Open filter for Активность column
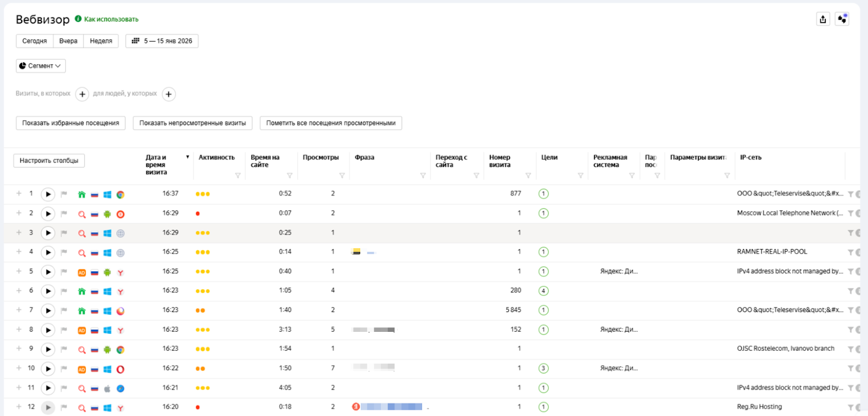Image resolution: width=868 pixels, height=416 pixels. tap(238, 175)
